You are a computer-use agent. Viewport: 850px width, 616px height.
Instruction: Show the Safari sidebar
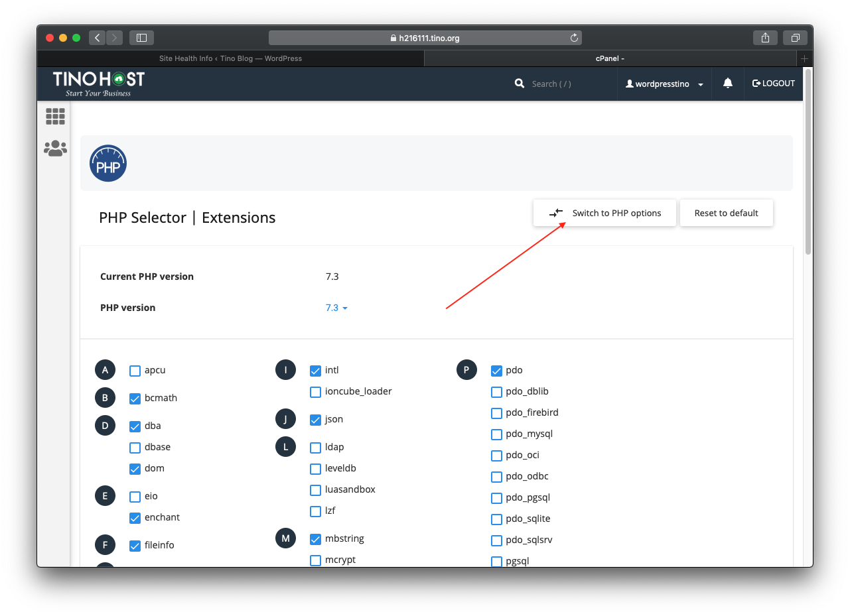point(141,38)
